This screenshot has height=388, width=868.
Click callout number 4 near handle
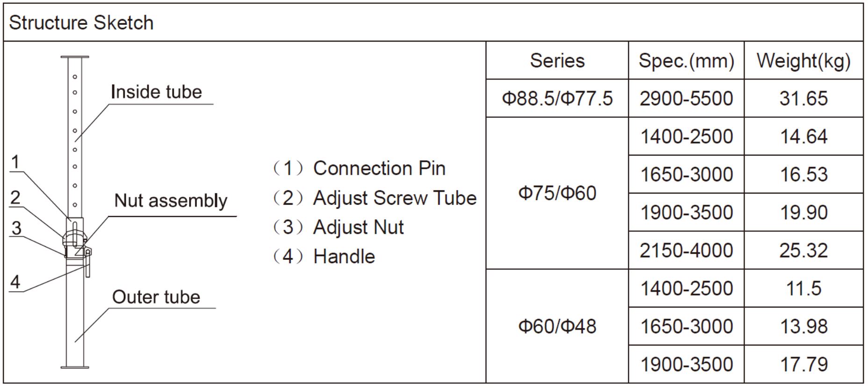tap(15, 282)
